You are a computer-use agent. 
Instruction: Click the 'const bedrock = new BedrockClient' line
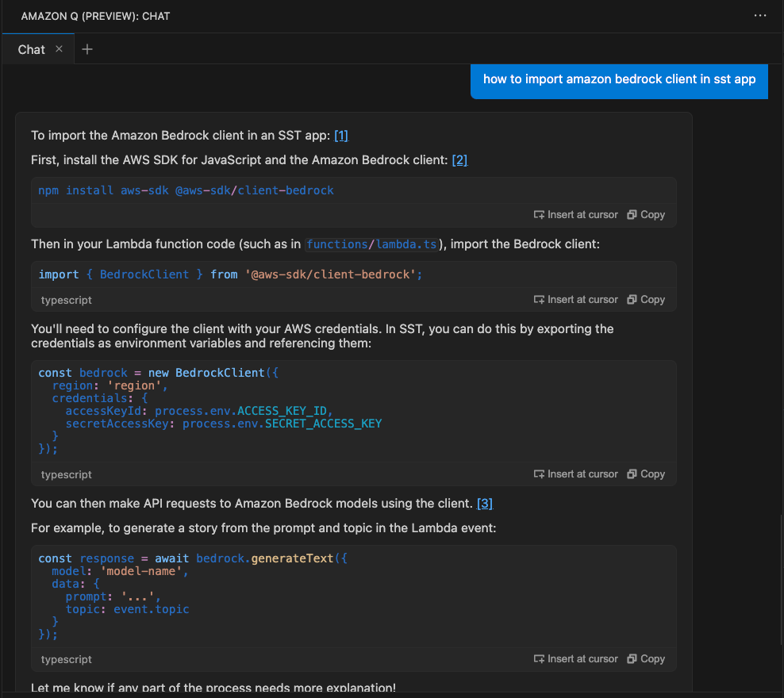tap(158, 373)
